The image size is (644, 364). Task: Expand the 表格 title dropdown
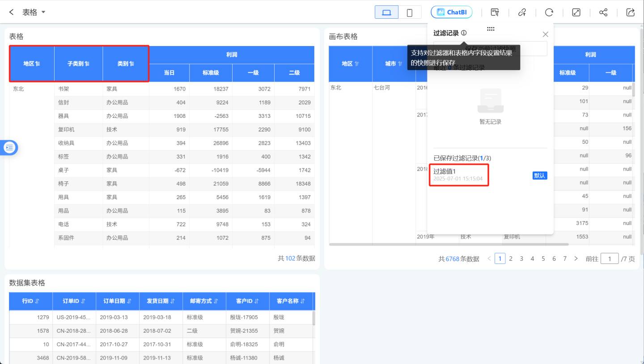[x=43, y=12]
